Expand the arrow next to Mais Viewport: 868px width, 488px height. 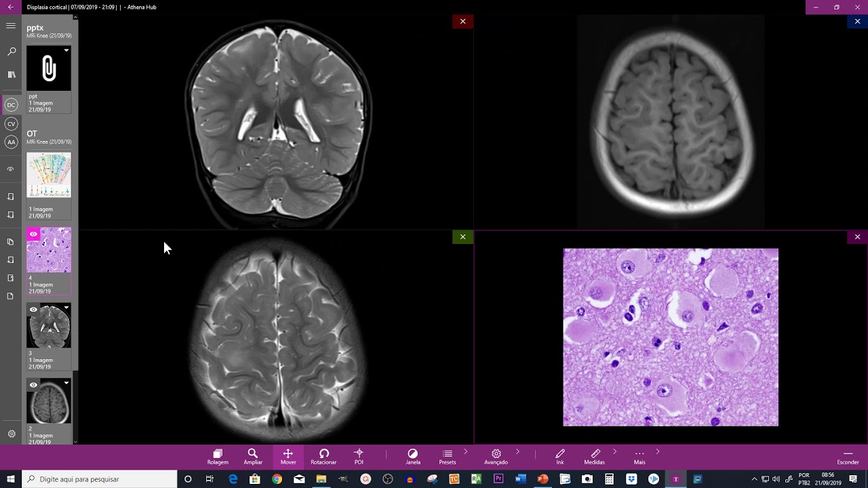click(657, 451)
